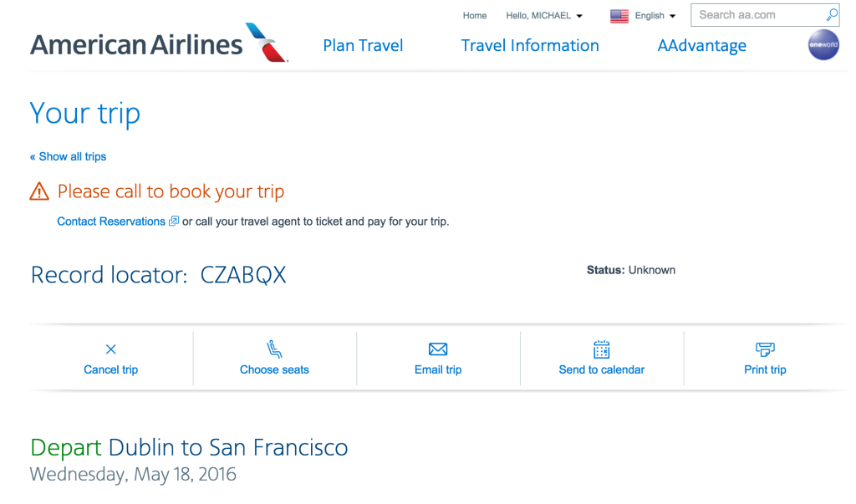Open the Hello, MICHAEL account dropdown

tap(543, 15)
